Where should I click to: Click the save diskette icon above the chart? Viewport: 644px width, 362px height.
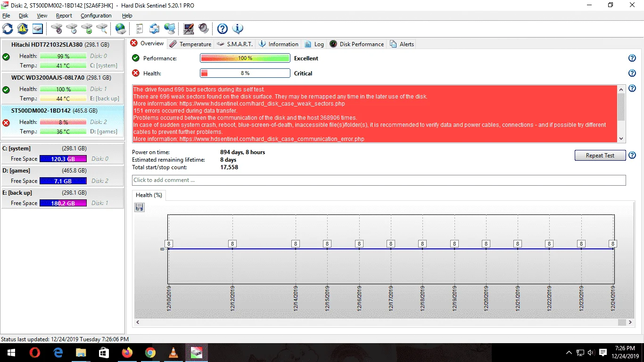tap(139, 207)
